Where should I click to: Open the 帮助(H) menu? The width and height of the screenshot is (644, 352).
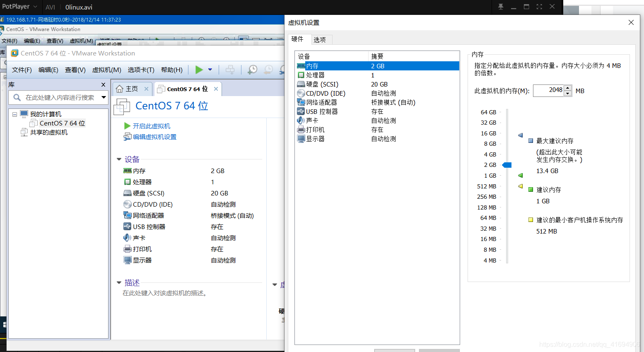tap(172, 70)
